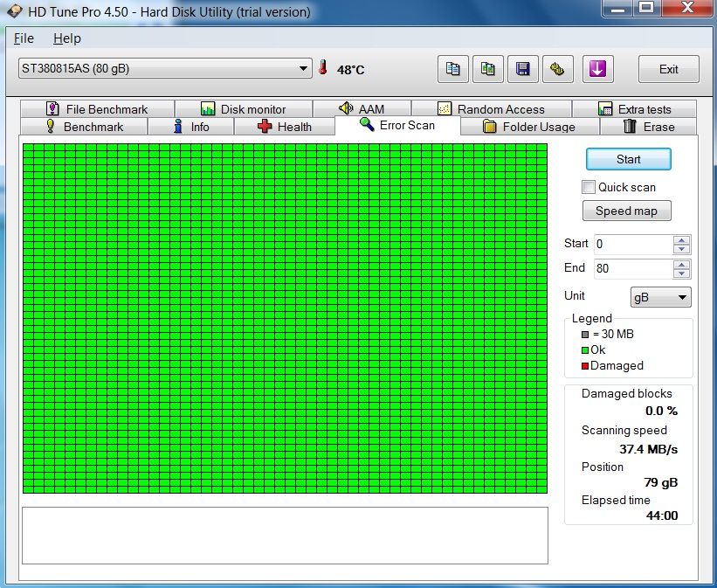
Task: Click the Exit button
Action: point(668,69)
